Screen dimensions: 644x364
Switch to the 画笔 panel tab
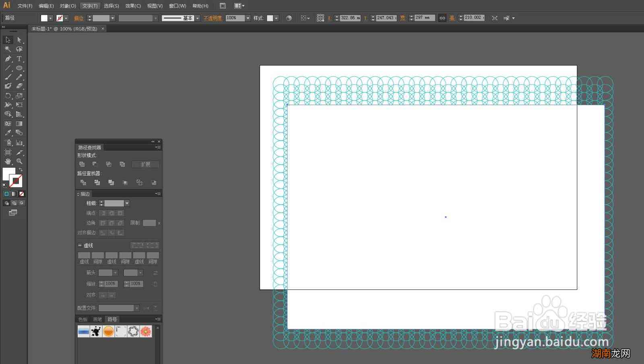[x=97, y=319]
